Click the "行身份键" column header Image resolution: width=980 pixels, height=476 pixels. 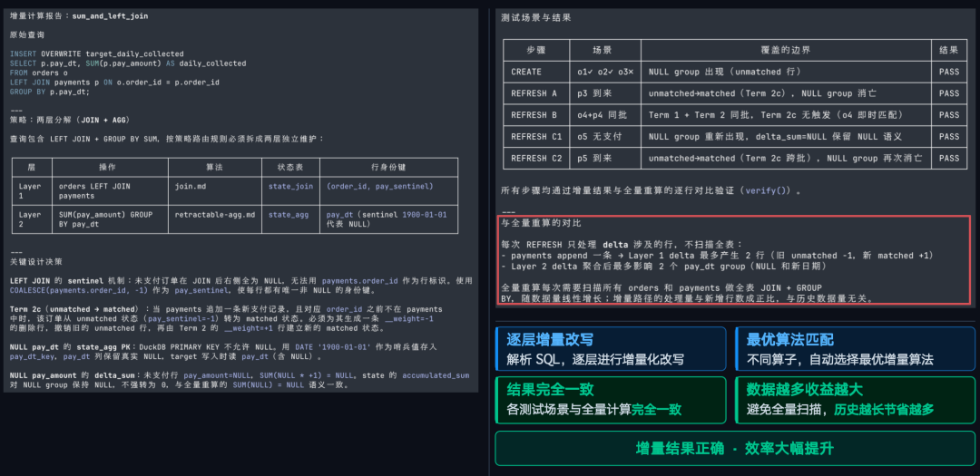[x=388, y=168]
